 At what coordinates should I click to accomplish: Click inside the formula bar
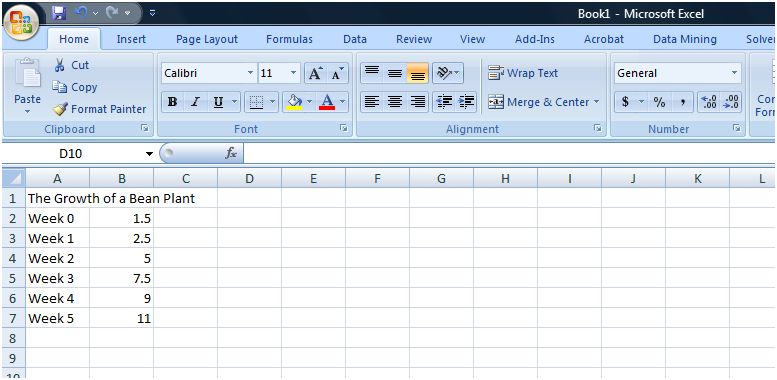509,154
